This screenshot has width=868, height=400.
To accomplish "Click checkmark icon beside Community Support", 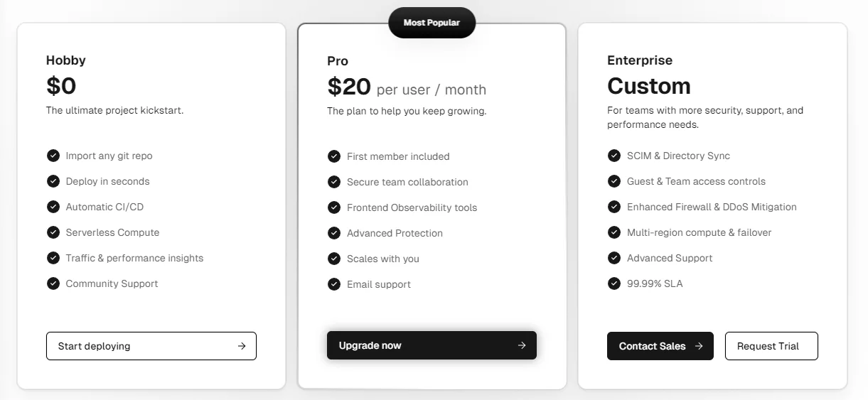I will [x=53, y=283].
